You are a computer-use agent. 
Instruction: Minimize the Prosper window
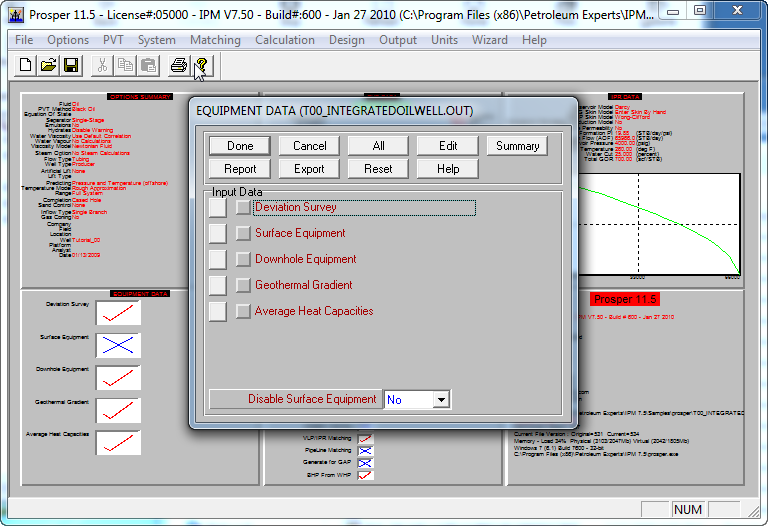673,10
